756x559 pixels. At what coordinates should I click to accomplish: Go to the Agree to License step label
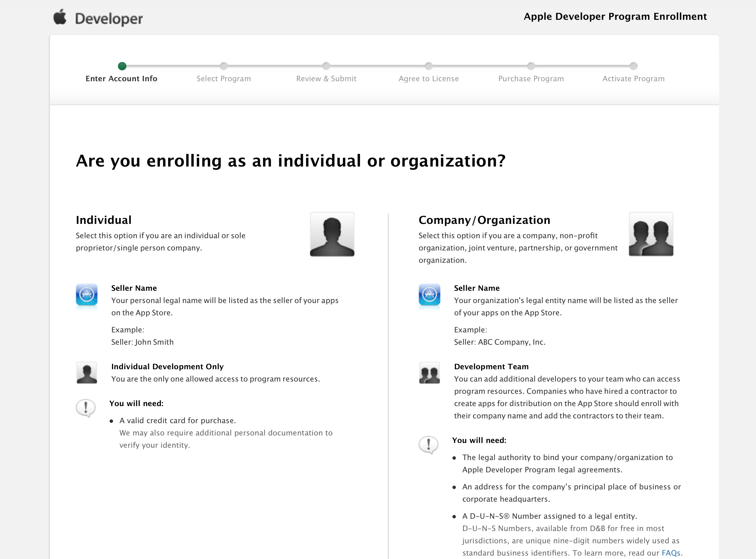tap(429, 79)
